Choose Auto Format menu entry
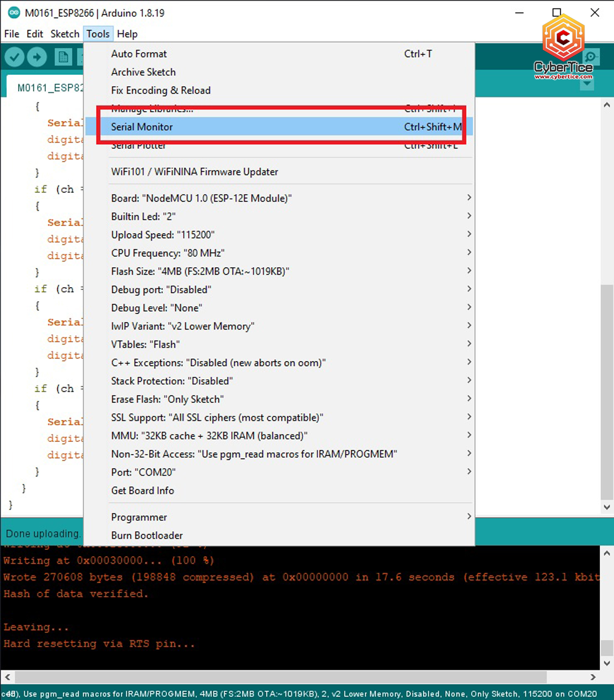Image resolution: width=614 pixels, height=700 pixels. [x=139, y=54]
